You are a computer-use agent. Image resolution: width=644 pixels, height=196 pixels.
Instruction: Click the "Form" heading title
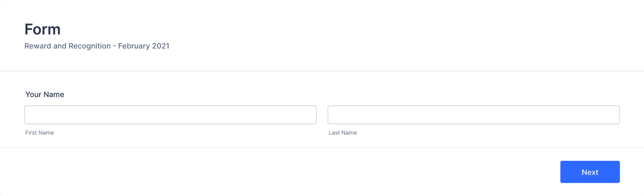tap(42, 29)
